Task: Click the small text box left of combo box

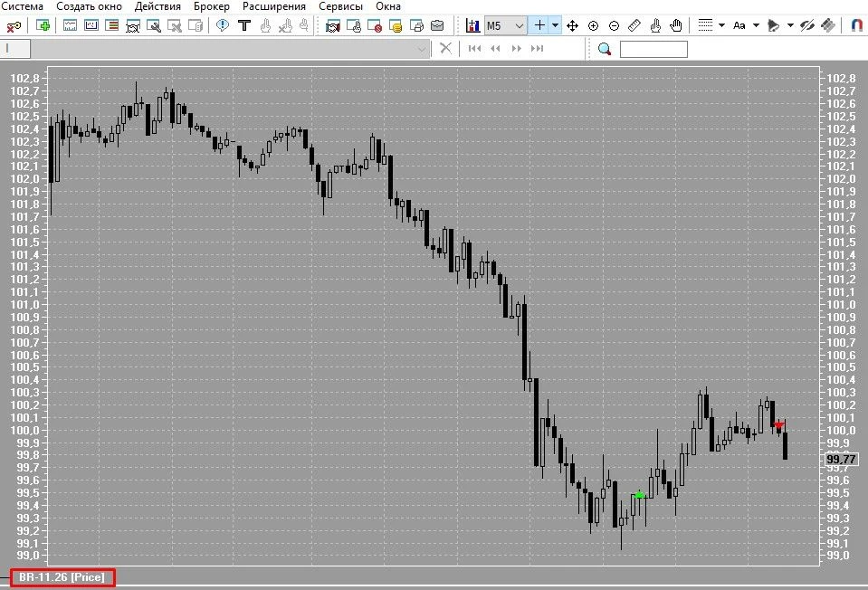Action: point(15,49)
